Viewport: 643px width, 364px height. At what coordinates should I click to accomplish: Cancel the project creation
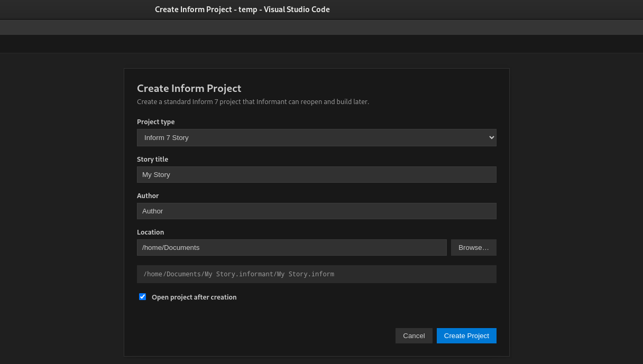pos(414,335)
